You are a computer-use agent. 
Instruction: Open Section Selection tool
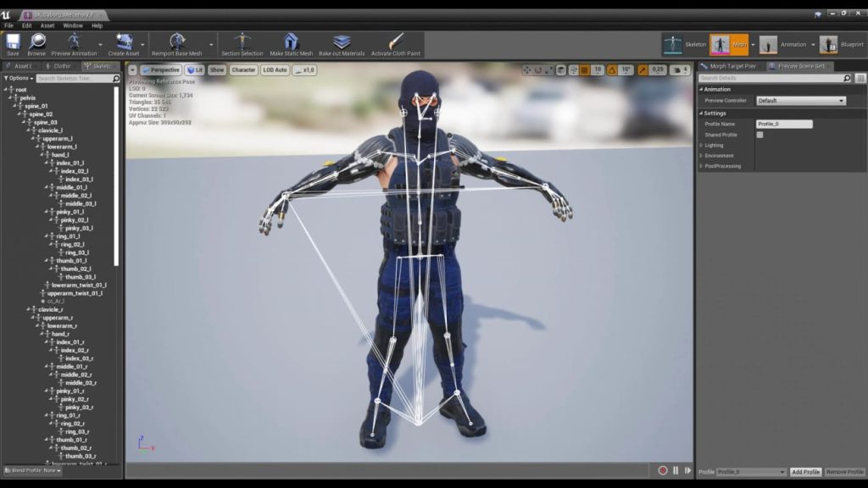point(242,42)
